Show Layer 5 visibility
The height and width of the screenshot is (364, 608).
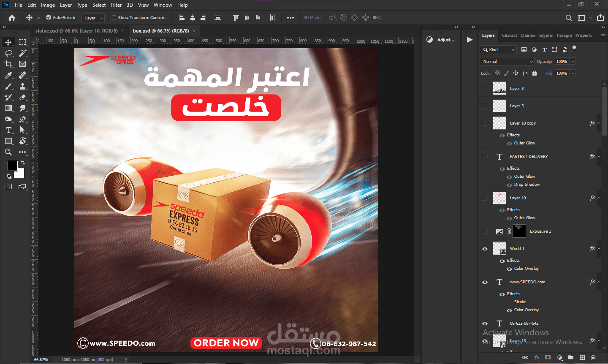click(x=485, y=106)
